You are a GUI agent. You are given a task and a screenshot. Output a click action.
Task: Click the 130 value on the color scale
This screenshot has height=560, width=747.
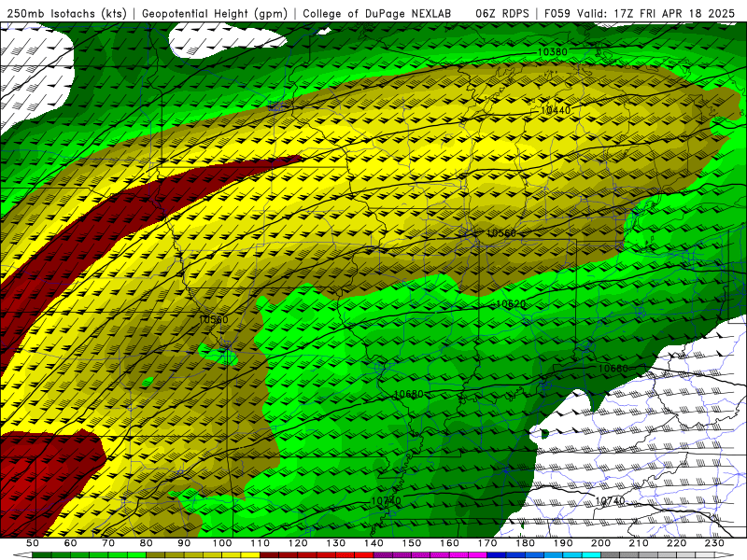tap(336, 543)
